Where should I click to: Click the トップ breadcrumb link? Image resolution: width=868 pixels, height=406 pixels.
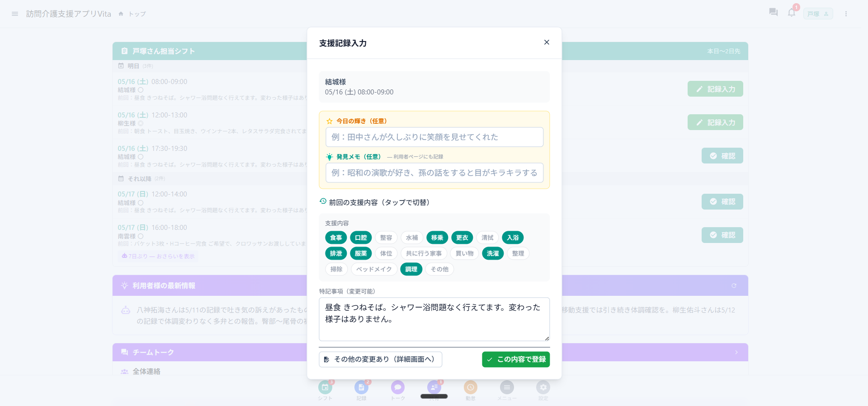click(x=137, y=14)
